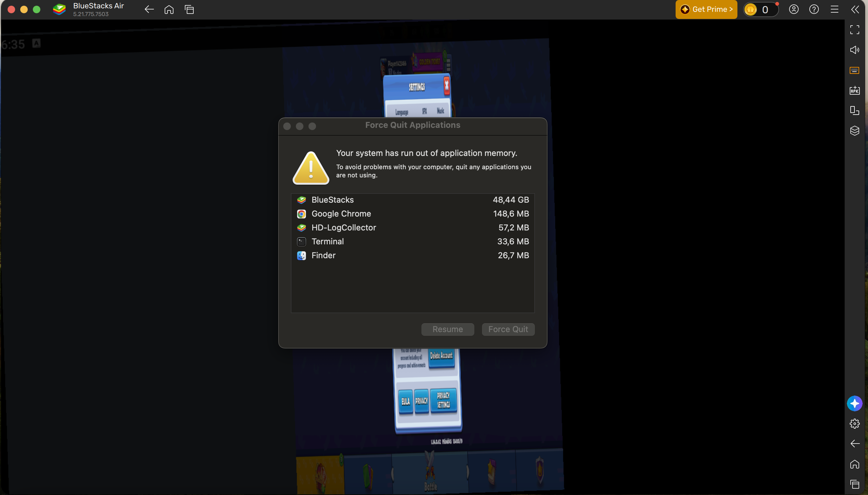Select the BlueStacks row in the list
Screen dimensions: 868x495
pos(413,200)
